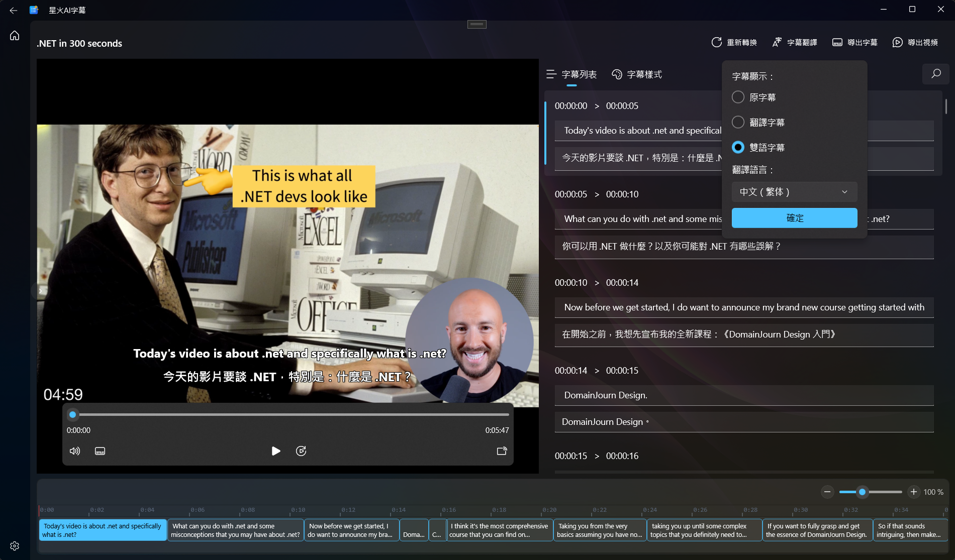
Task: Zoom out timeline with minus button
Action: [827, 492]
